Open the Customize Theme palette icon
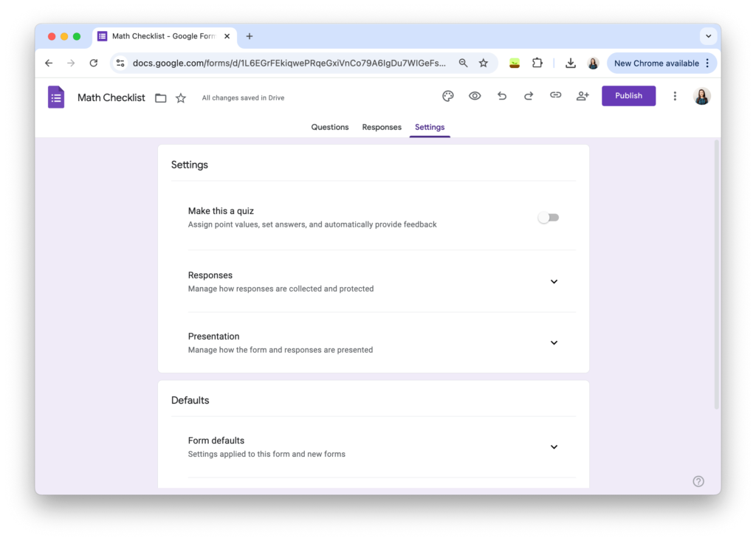Screen dimensions: 756x541 pos(447,96)
